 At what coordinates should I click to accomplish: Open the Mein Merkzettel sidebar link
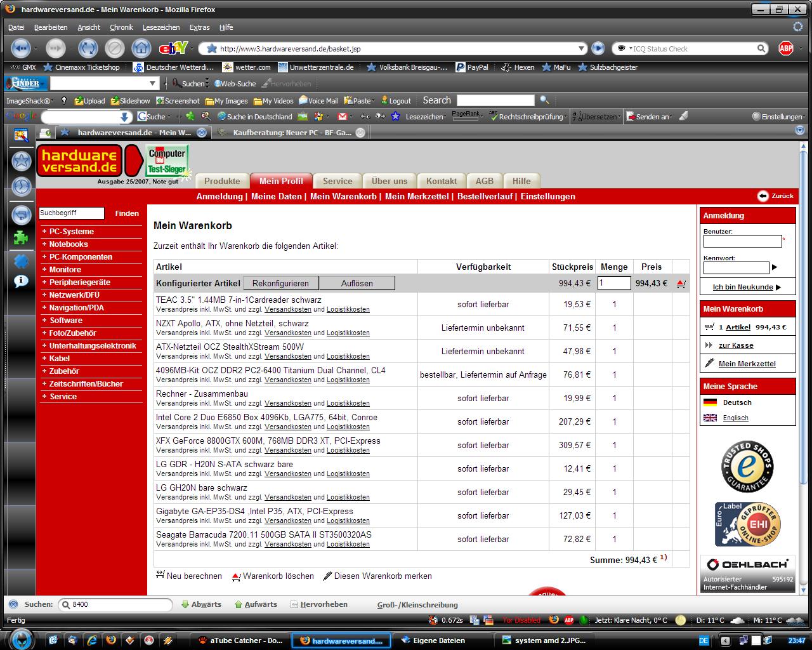point(747,364)
